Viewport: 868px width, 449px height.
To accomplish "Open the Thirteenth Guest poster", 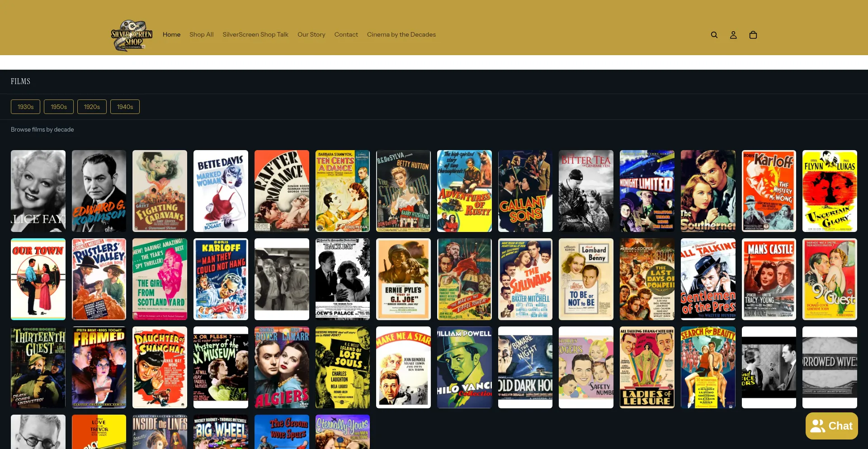I will (x=38, y=367).
